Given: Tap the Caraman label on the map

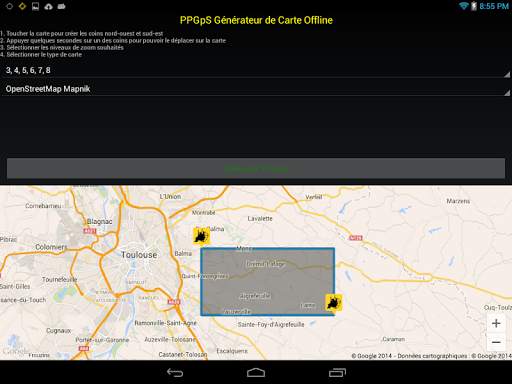Looking at the screenshot, I should [393, 339].
